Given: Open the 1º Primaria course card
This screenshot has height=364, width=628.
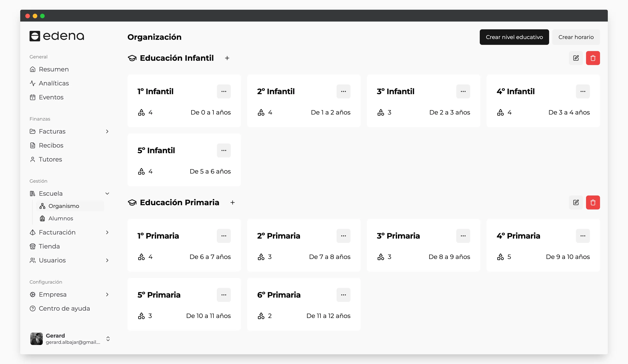Looking at the screenshot, I should point(184,245).
